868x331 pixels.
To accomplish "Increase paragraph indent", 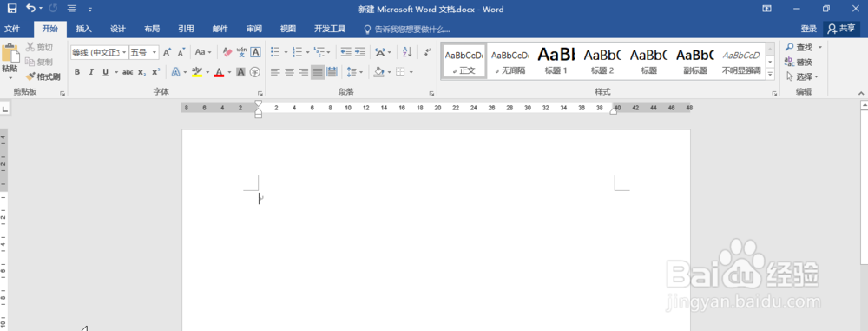I will (360, 52).
